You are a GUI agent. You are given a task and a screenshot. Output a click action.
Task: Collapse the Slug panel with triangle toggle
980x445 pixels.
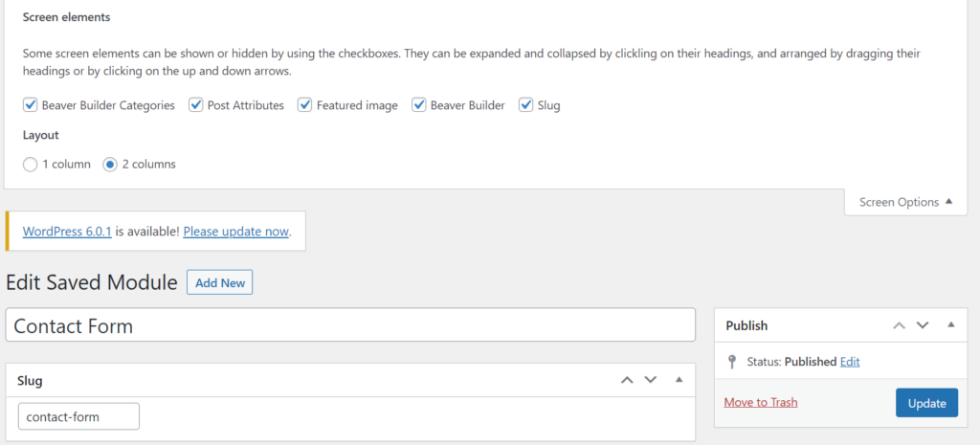point(679,380)
